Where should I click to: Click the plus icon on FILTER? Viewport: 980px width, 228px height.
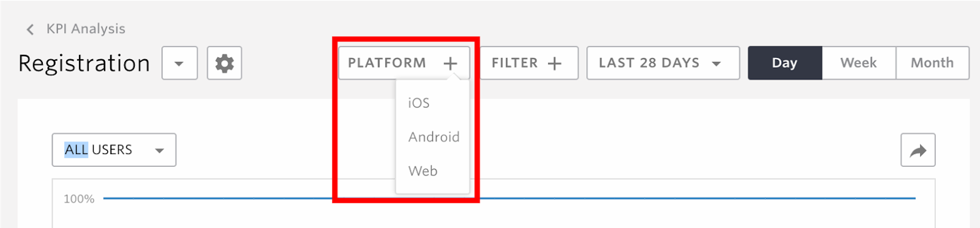pyautogui.click(x=554, y=63)
